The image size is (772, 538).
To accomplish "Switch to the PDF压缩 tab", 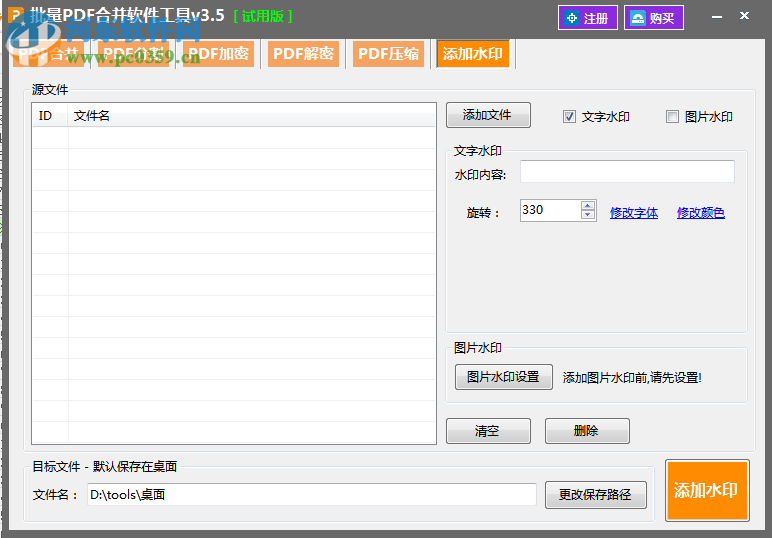I will click(x=388, y=54).
